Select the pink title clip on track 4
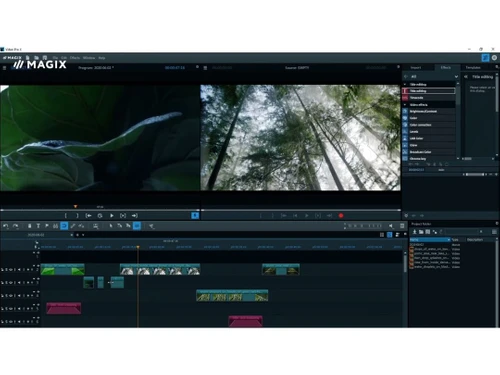 click(x=64, y=308)
